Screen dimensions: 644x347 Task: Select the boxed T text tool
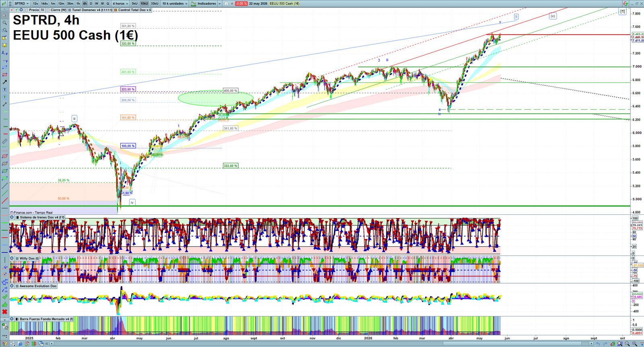pos(5,89)
